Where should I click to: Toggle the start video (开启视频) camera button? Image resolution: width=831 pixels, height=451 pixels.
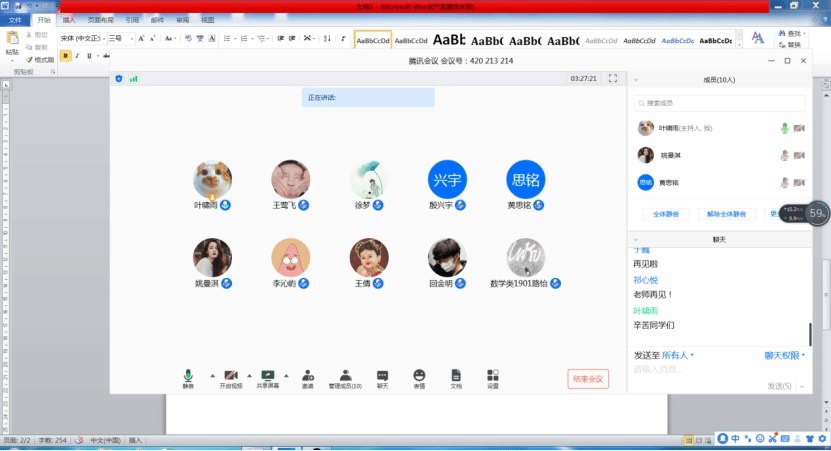point(231,375)
